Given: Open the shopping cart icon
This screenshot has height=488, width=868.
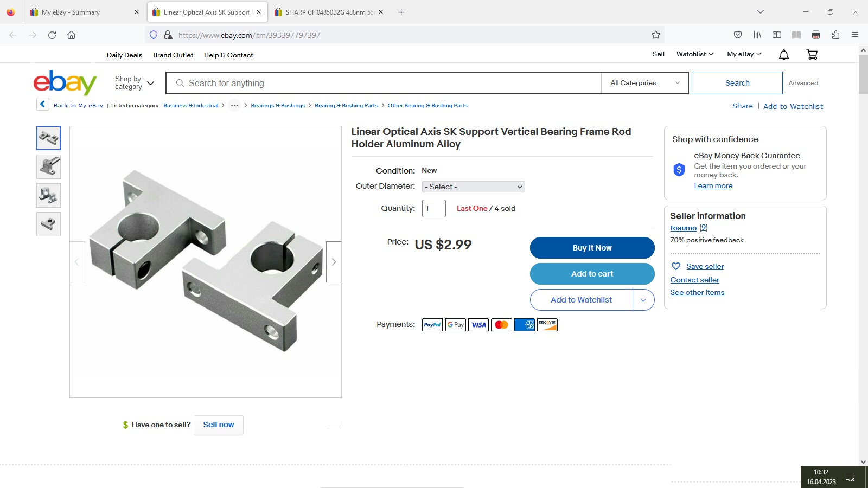Looking at the screenshot, I should 812,54.
